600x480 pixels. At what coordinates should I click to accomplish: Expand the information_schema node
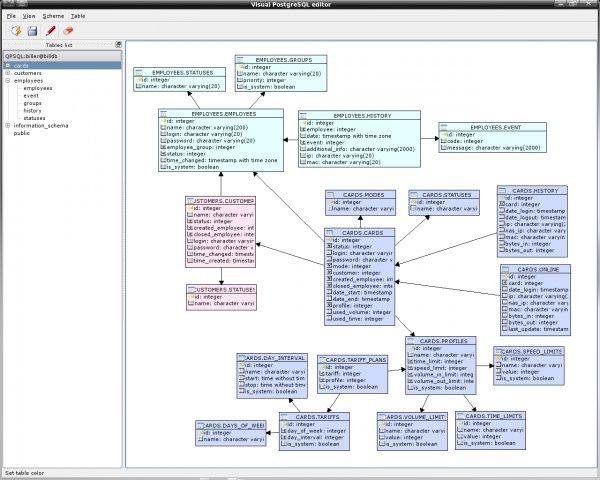8,125
